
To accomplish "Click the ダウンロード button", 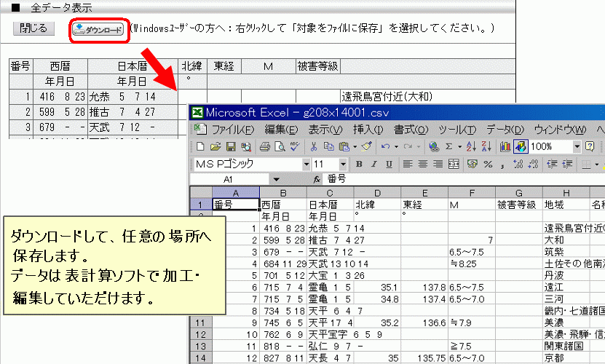I will point(98,29).
